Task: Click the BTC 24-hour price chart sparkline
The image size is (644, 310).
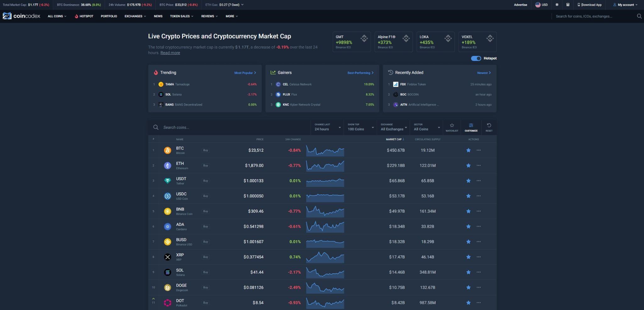Action: pyautogui.click(x=325, y=150)
